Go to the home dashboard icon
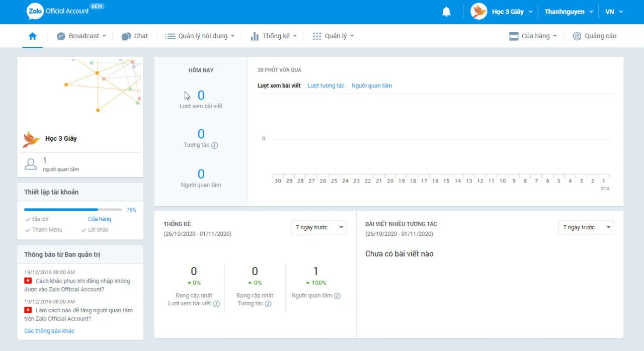644x351 pixels. click(x=33, y=36)
